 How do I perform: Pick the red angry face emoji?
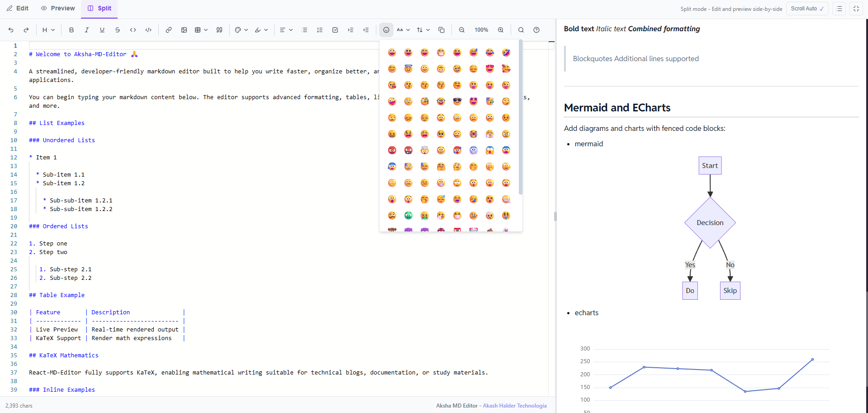(392, 150)
